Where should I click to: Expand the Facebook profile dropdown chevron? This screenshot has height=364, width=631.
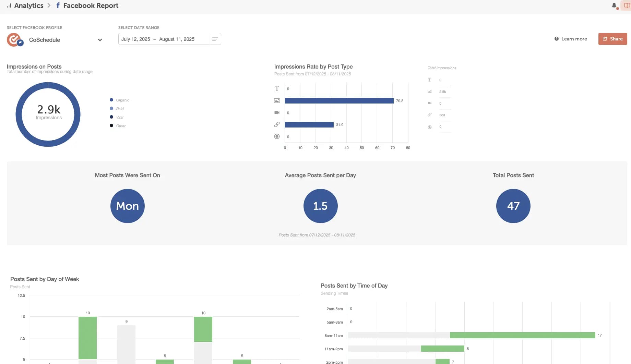100,40
